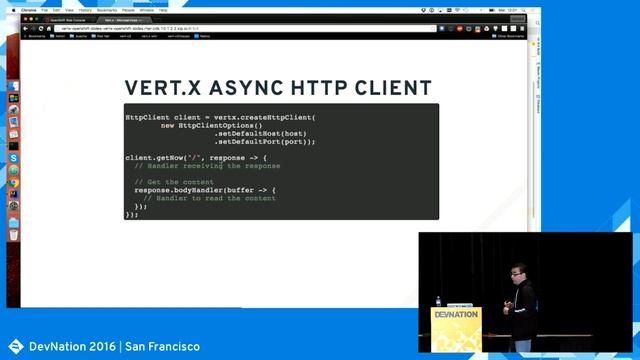Click the Chrome icon in the Dock
This screenshot has height=360, width=640.
tap(13, 182)
